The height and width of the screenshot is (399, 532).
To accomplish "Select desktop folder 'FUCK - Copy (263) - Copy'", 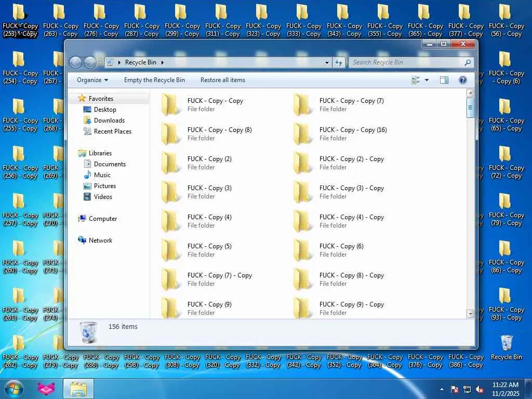I will [x=61, y=20].
